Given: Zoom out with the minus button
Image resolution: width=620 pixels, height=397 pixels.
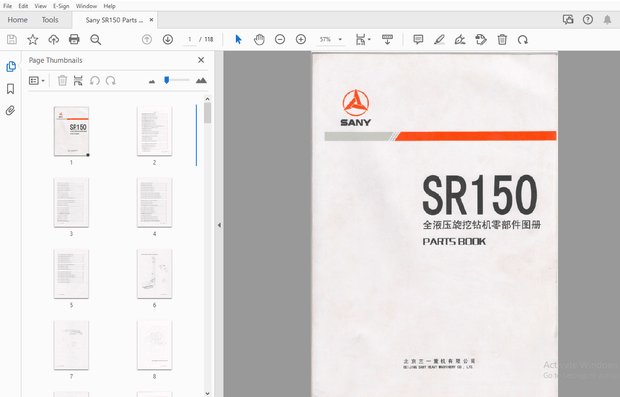Looking at the screenshot, I should tap(280, 40).
